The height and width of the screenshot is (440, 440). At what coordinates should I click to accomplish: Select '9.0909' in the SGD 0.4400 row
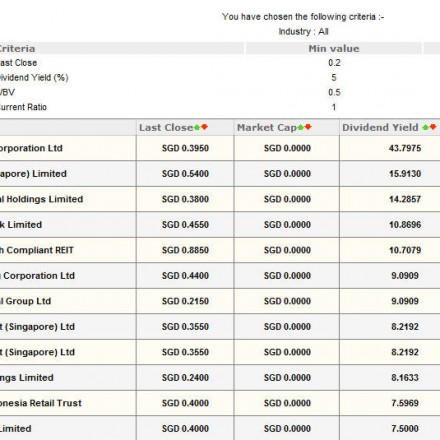405,276
